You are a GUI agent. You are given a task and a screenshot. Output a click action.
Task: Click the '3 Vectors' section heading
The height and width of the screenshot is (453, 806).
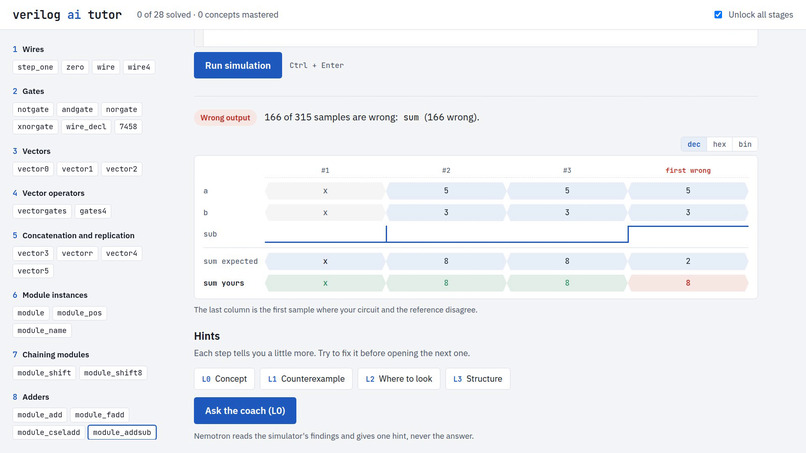pyautogui.click(x=31, y=151)
